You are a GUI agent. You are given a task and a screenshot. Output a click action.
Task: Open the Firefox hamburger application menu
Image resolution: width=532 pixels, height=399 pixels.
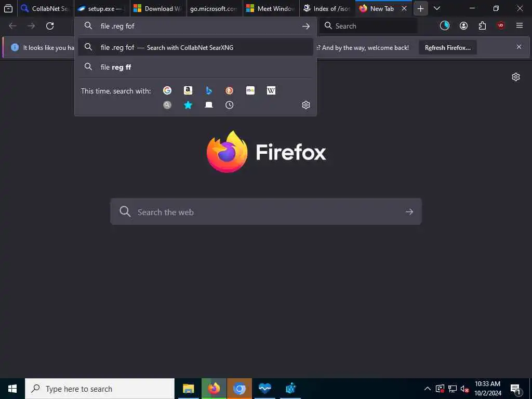pyautogui.click(x=520, y=26)
